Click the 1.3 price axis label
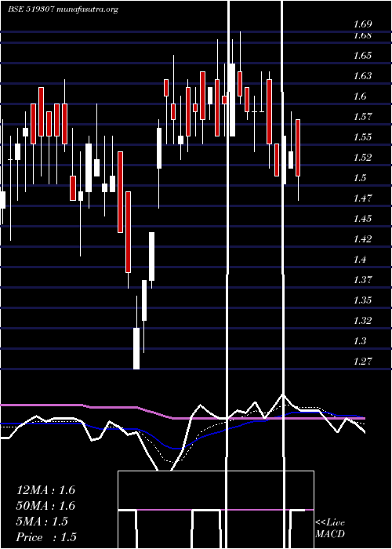Screen dimensions: 392x549 [360, 340]
